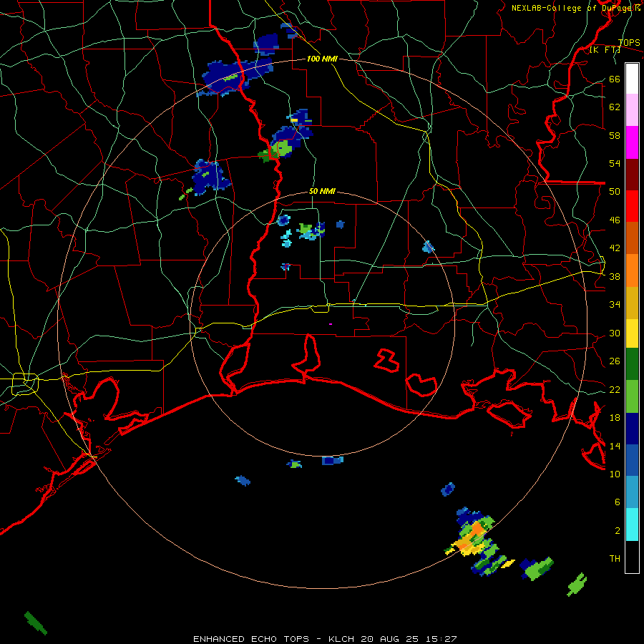Screen dimensions: 644x644
Task: Select the bright yellow legend swatch
Action: coord(632,333)
